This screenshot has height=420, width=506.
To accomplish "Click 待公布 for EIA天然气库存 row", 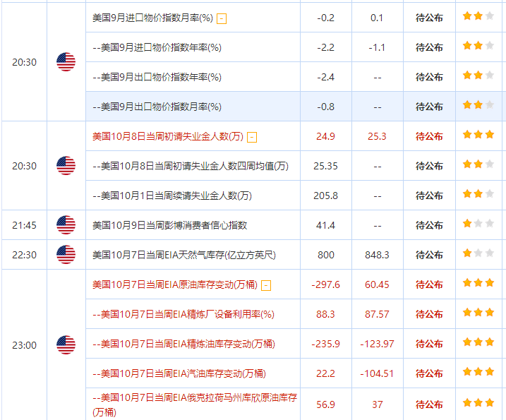I will pos(429,255).
